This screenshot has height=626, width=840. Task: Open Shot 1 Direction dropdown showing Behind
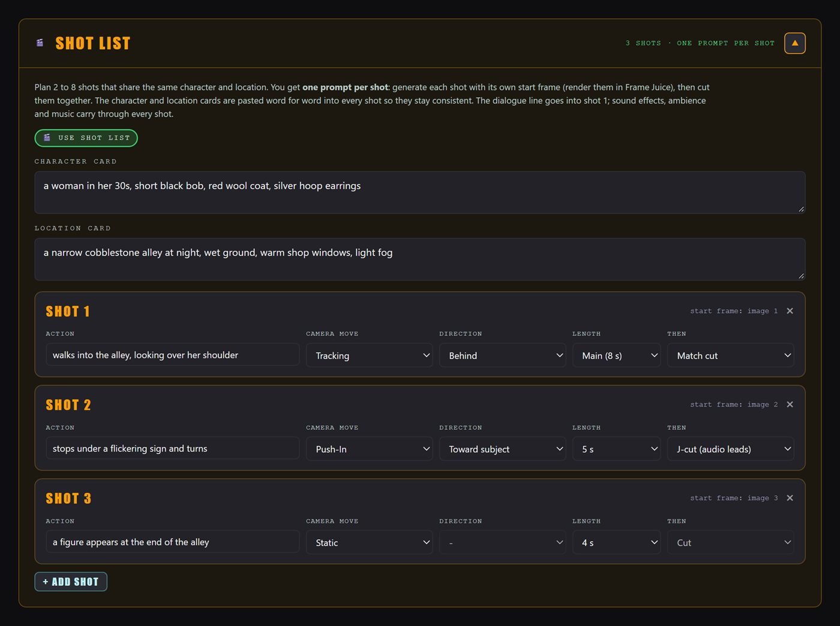pos(502,356)
